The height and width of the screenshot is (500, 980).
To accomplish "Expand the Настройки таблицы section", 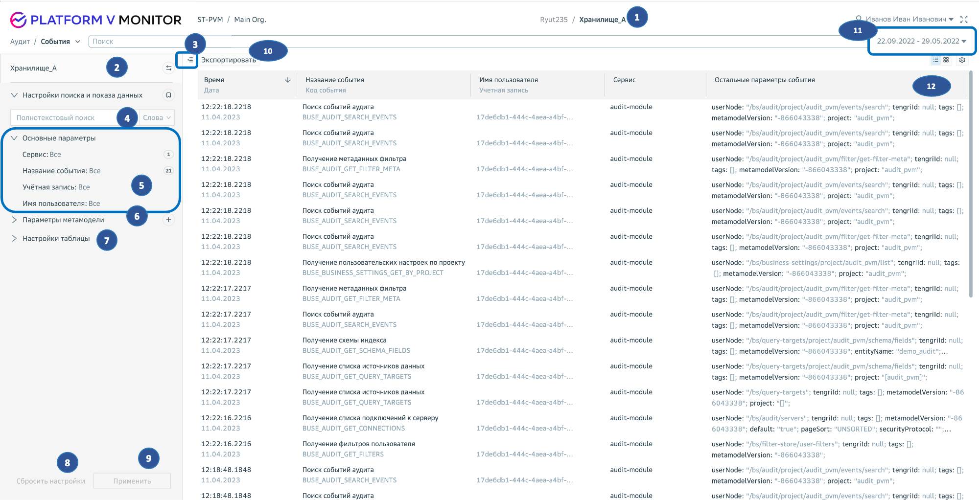I will tap(14, 239).
